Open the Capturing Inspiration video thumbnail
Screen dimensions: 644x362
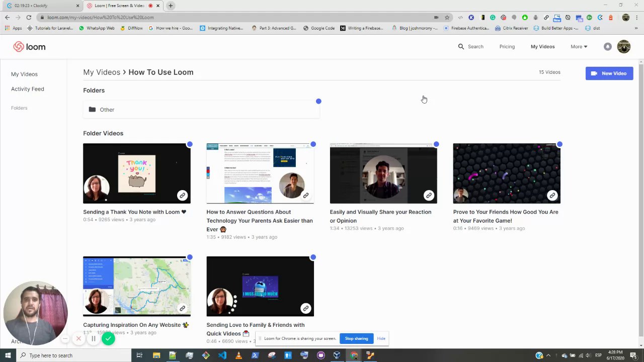click(137, 287)
